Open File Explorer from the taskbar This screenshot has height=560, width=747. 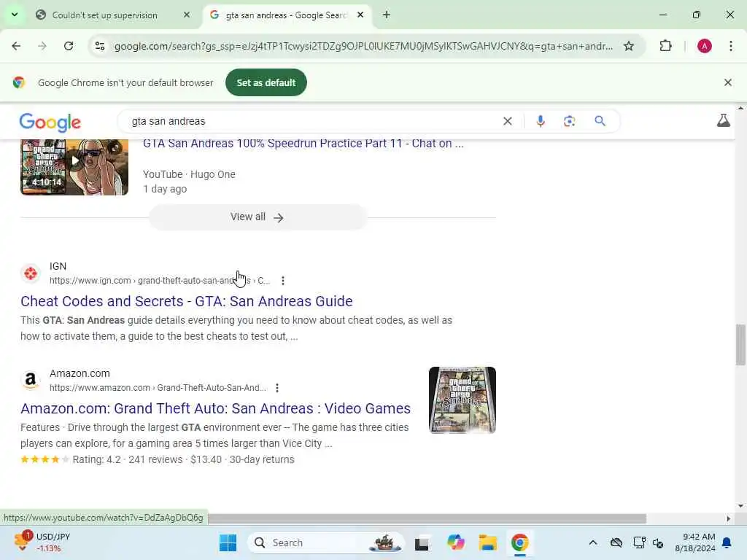(x=488, y=542)
